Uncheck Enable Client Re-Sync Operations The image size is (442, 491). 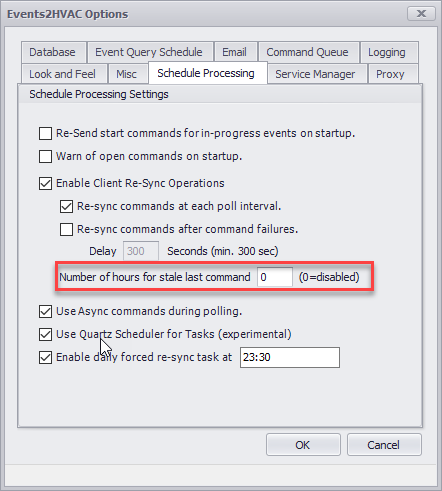pos(45,183)
